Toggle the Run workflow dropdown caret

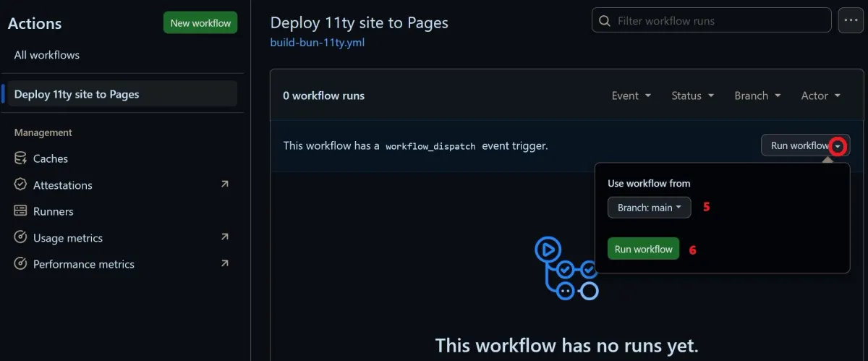838,146
